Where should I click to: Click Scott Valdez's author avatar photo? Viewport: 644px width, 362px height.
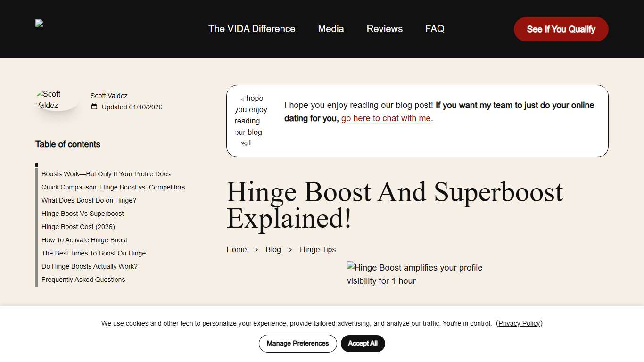click(x=53, y=99)
